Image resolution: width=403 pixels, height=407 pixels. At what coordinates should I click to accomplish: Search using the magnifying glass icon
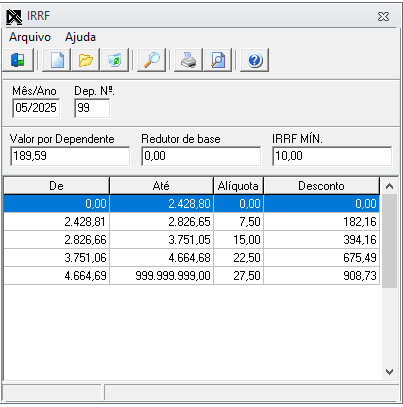[x=152, y=60]
